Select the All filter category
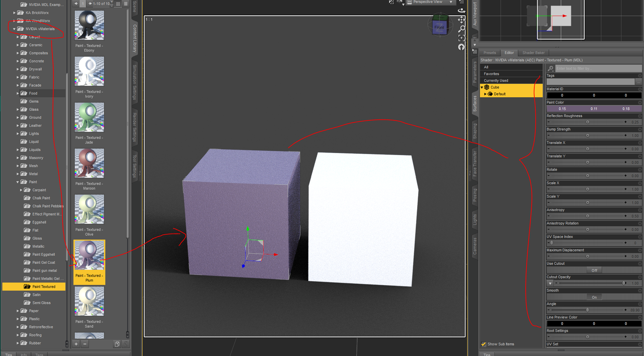This screenshot has height=356, width=644. (511, 67)
